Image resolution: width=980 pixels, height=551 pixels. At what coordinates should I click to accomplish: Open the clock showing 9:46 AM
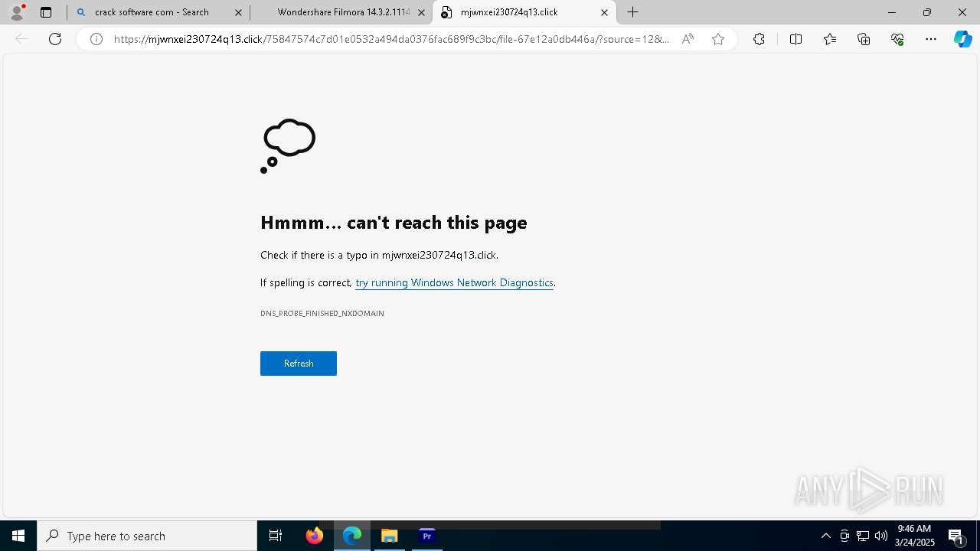[914, 536]
